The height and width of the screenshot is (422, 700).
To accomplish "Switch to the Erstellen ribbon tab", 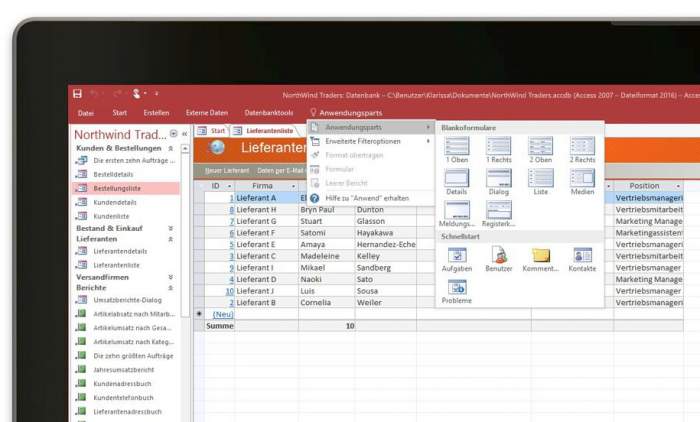I will point(156,113).
